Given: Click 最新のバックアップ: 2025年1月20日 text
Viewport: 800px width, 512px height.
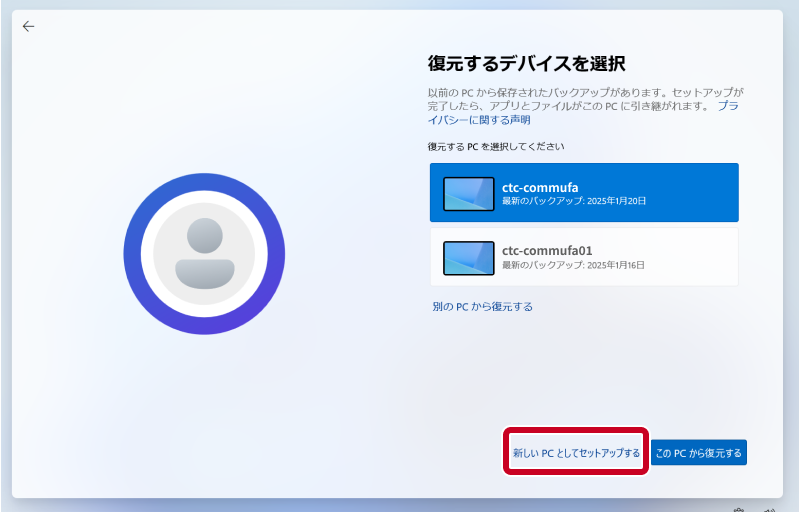Looking at the screenshot, I should click(x=574, y=201).
